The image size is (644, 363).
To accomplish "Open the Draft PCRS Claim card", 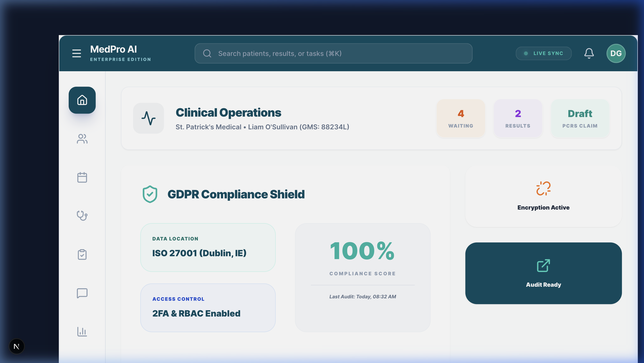I will [x=580, y=118].
